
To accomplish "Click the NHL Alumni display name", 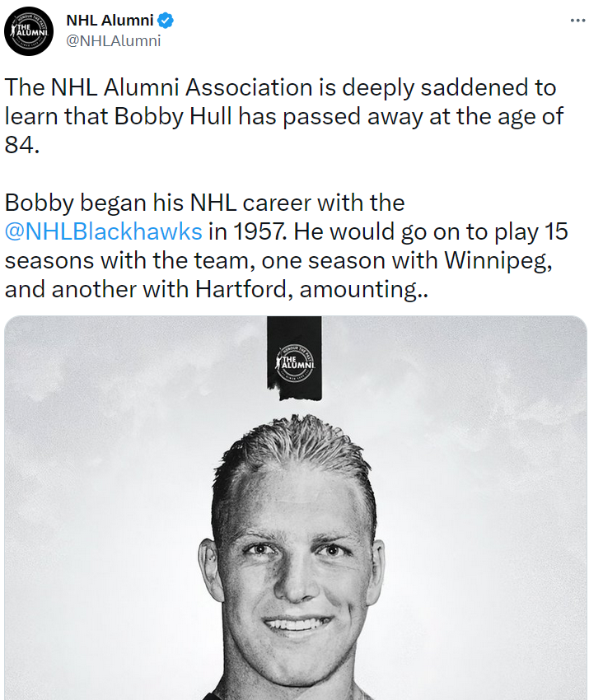I will [110, 21].
